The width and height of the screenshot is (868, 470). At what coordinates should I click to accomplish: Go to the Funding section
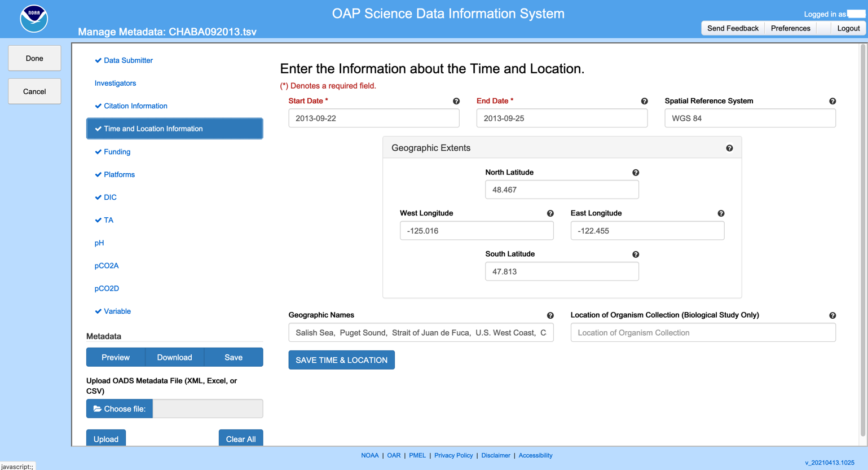(117, 152)
